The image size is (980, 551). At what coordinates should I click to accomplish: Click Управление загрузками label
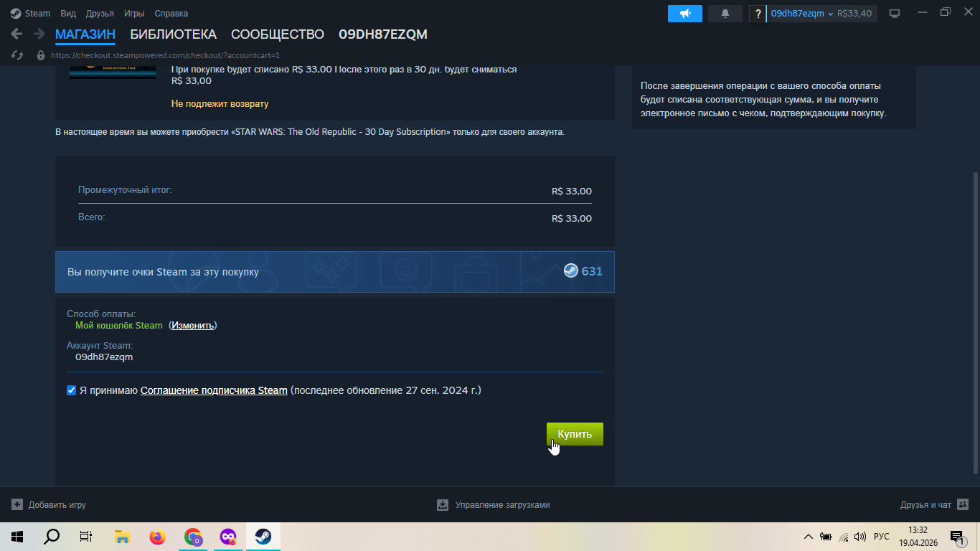click(x=502, y=505)
